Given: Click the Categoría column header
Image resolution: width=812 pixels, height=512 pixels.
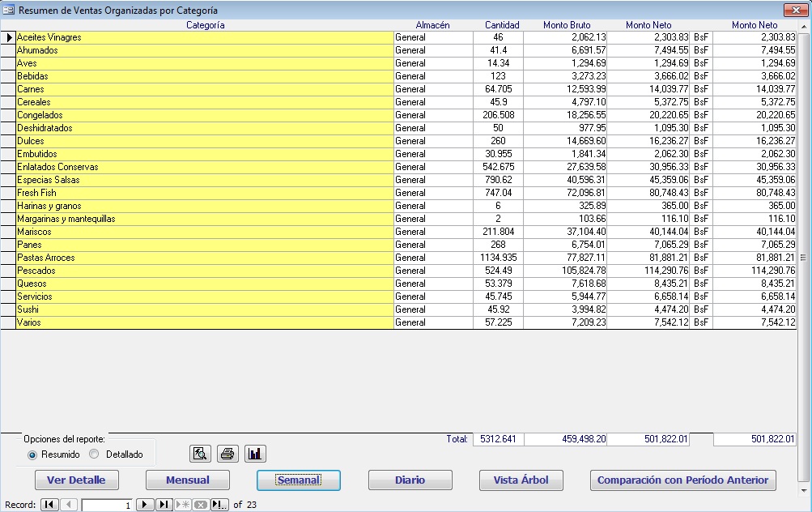Looking at the screenshot, I should point(205,25).
